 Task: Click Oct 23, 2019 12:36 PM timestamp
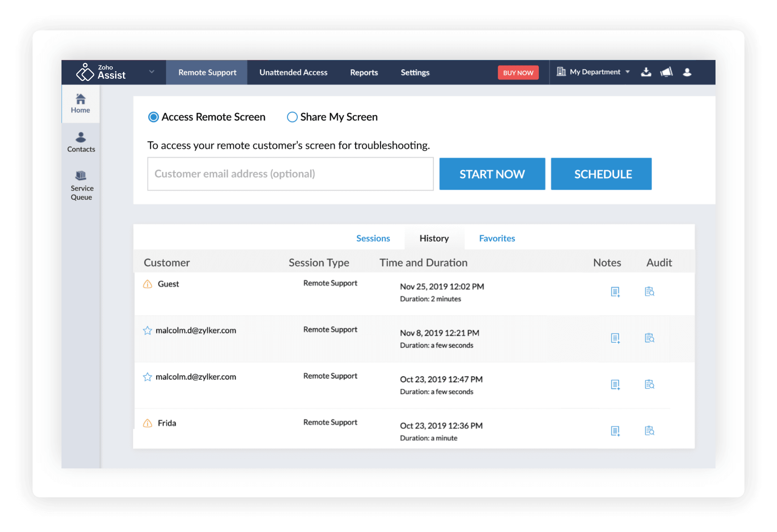441,426
